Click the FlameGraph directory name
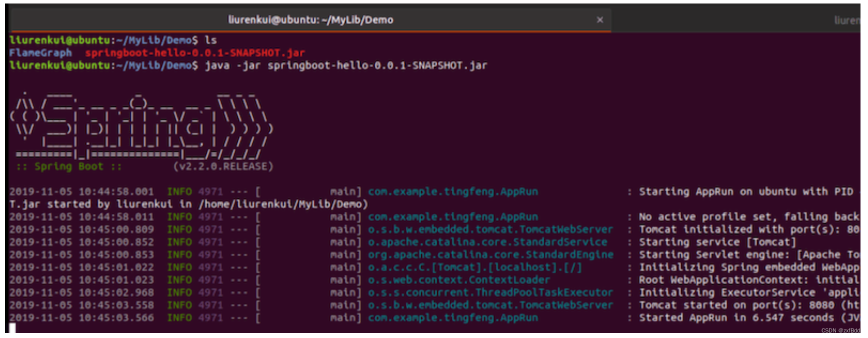 pos(40,53)
